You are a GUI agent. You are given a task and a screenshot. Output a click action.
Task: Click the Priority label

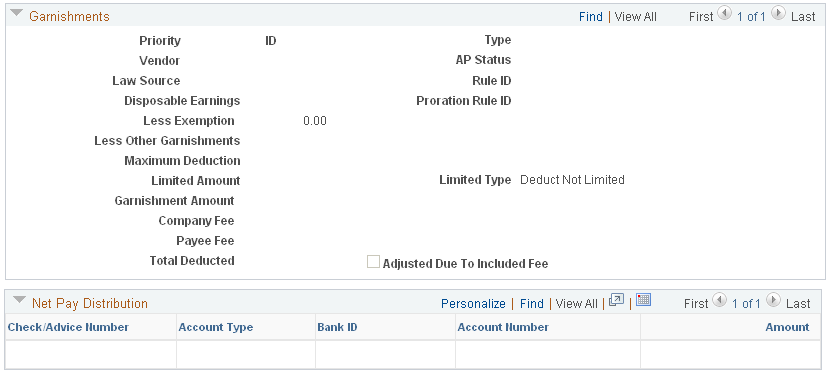(x=160, y=41)
